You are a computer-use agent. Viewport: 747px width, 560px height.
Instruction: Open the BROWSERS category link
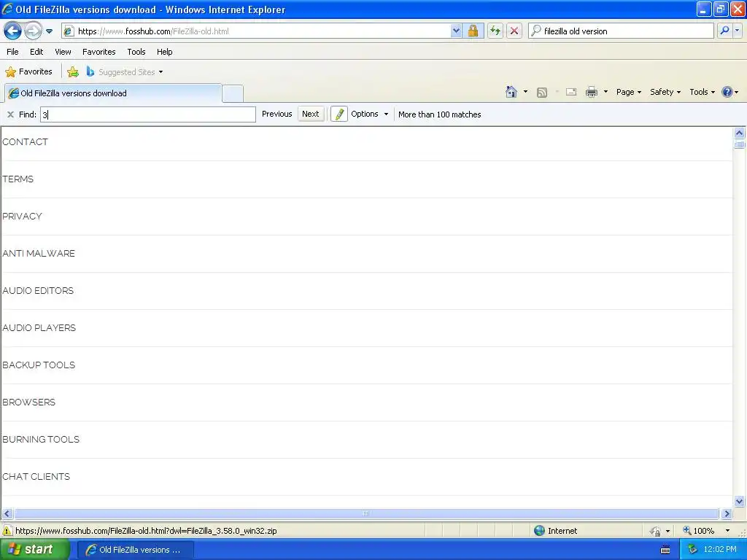click(28, 402)
